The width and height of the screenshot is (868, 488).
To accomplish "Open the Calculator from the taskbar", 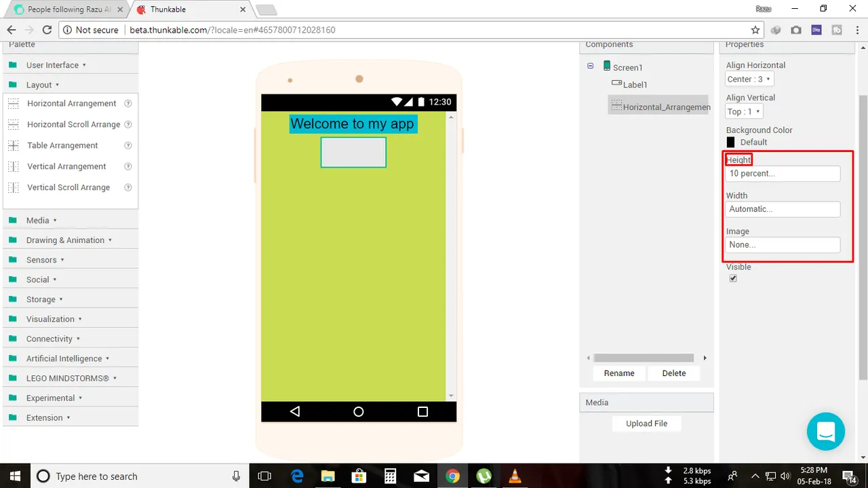I will (x=390, y=476).
